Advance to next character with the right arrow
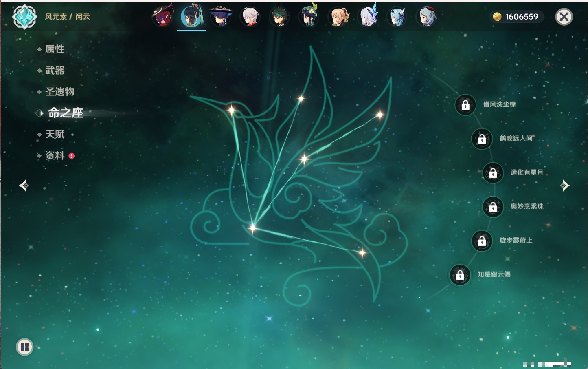Viewport: 588px width, 369px height. click(x=565, y=186)
